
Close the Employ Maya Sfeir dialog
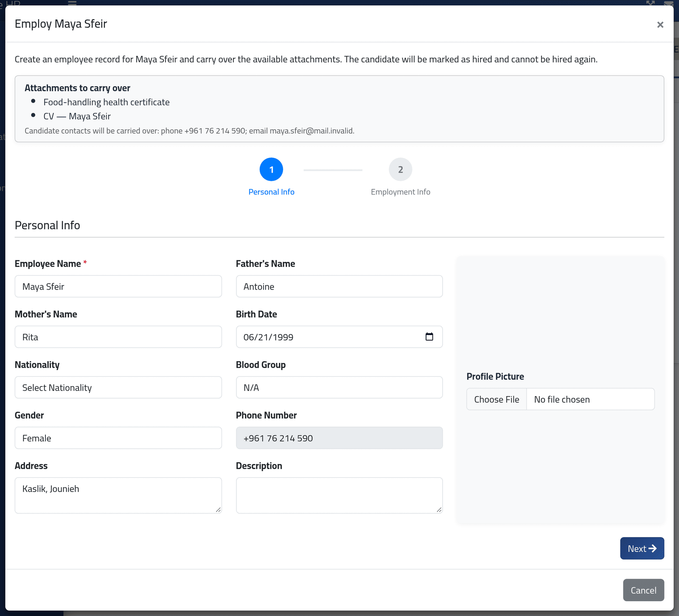click(660, 25)
